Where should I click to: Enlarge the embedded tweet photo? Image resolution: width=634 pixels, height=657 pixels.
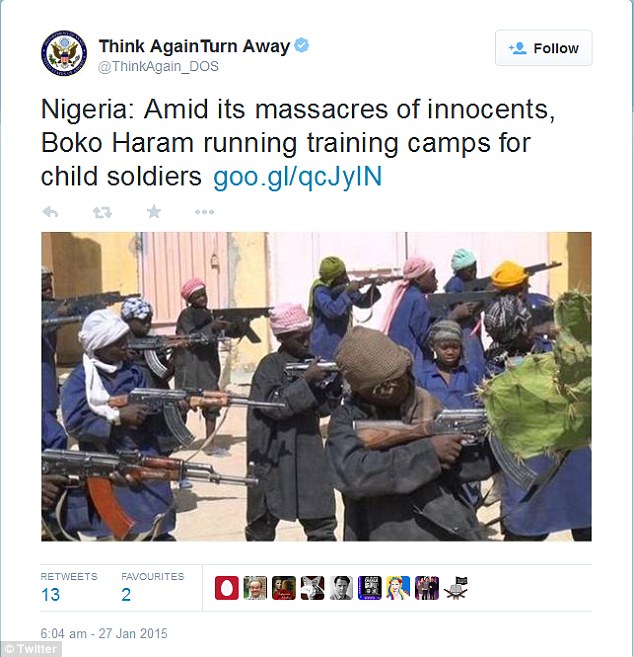pyautogui.click(x=316, y=386)
